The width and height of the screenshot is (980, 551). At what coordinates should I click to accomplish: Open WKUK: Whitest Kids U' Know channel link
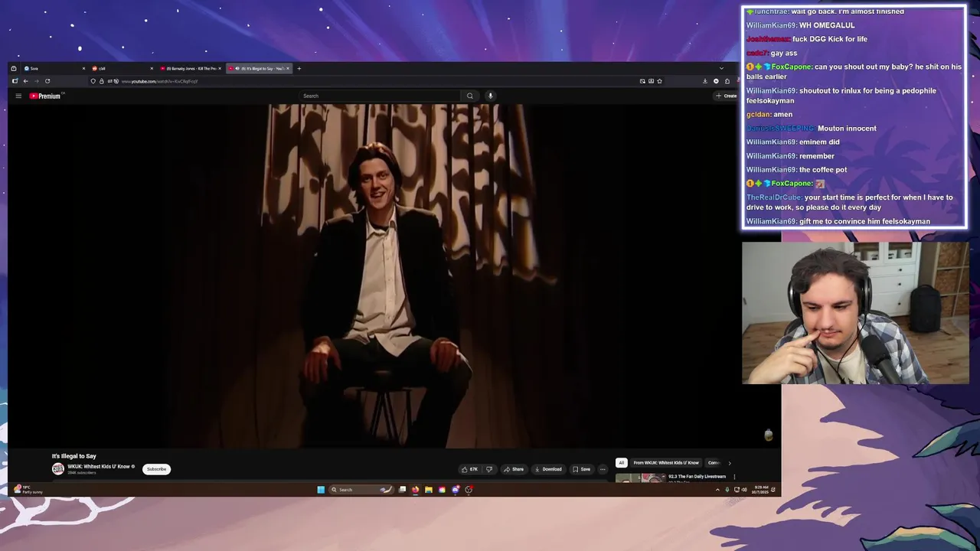click(99, 466)
